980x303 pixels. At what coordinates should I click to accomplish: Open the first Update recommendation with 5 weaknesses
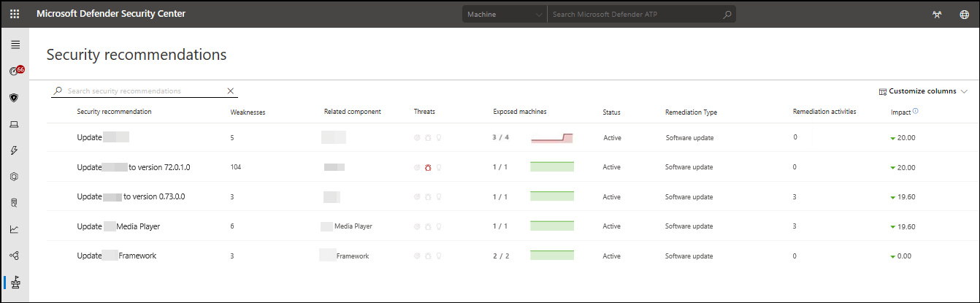click(x=103, y=137)
